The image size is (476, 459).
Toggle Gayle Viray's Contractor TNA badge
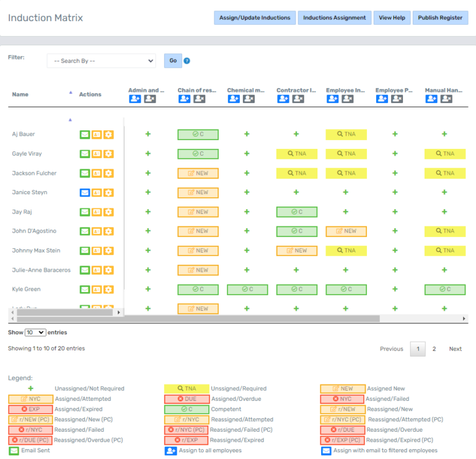tap(297, 154)
